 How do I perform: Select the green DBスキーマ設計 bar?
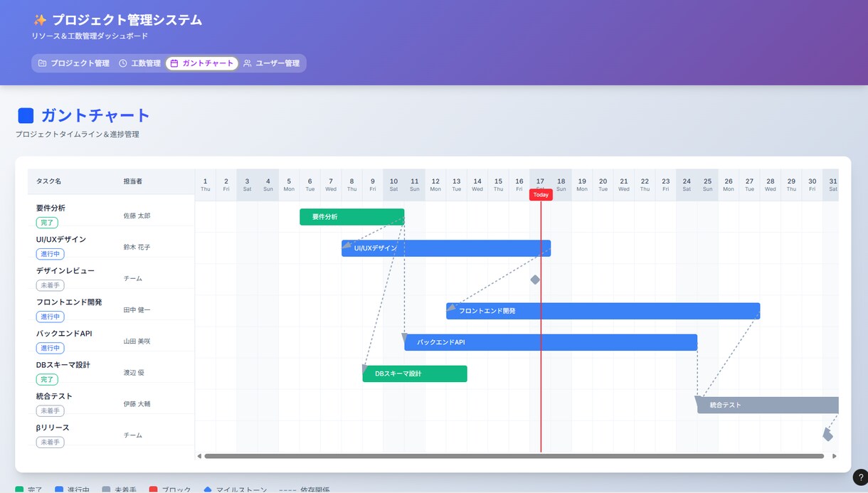(x=415, y=373)
